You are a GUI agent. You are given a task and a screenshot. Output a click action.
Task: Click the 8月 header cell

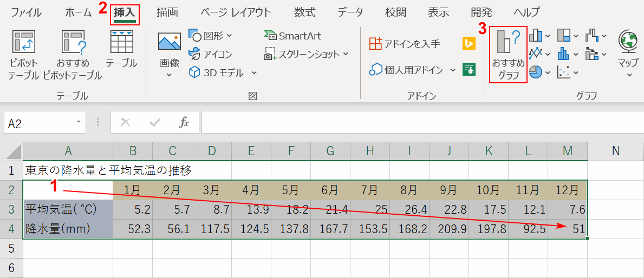pos(409,190)
